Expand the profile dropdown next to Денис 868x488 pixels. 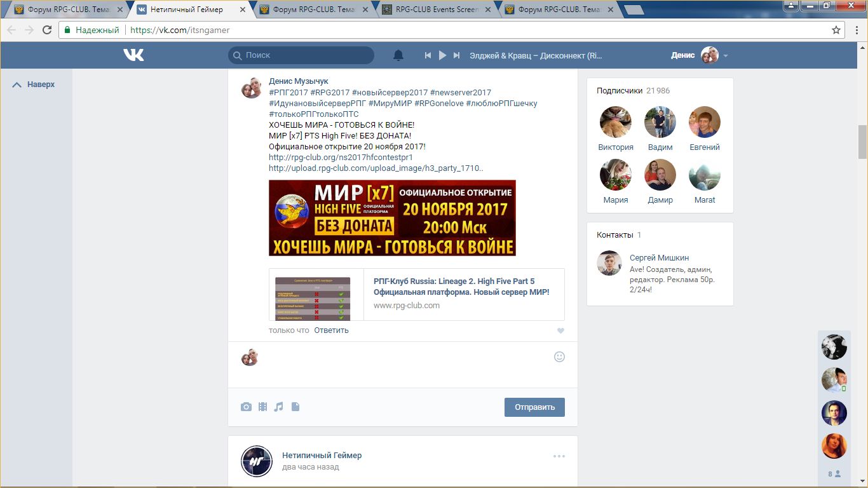pos(726,56)
